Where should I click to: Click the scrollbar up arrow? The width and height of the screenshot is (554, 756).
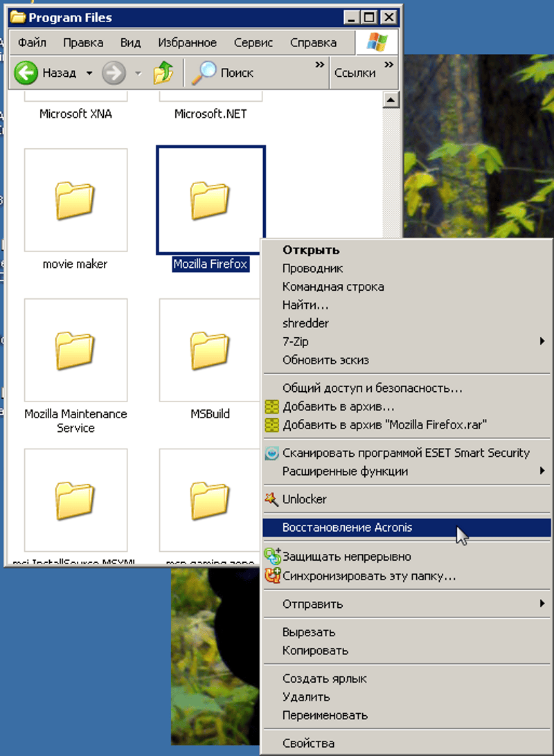[391, 100]
